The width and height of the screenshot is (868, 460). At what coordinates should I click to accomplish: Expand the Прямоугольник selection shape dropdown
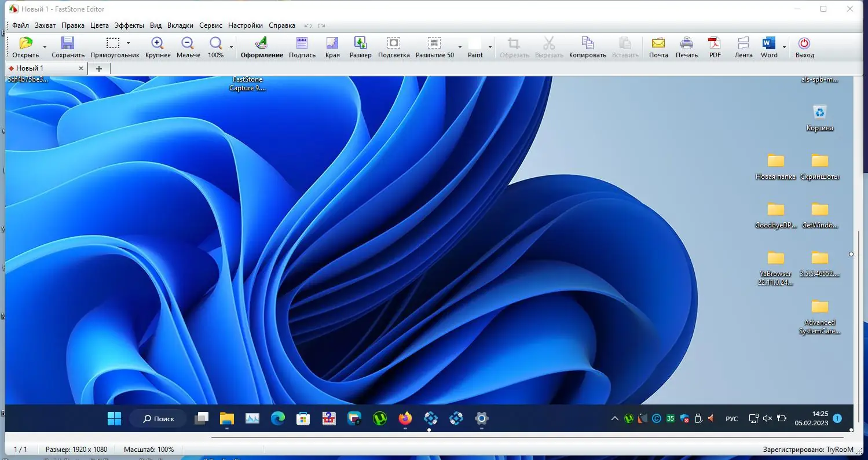pyautogui.click(x=128, y=43)
